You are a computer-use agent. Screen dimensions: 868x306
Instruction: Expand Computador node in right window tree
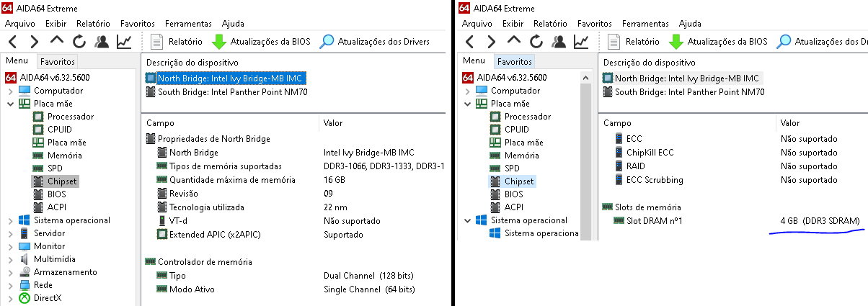click(467, 91)
